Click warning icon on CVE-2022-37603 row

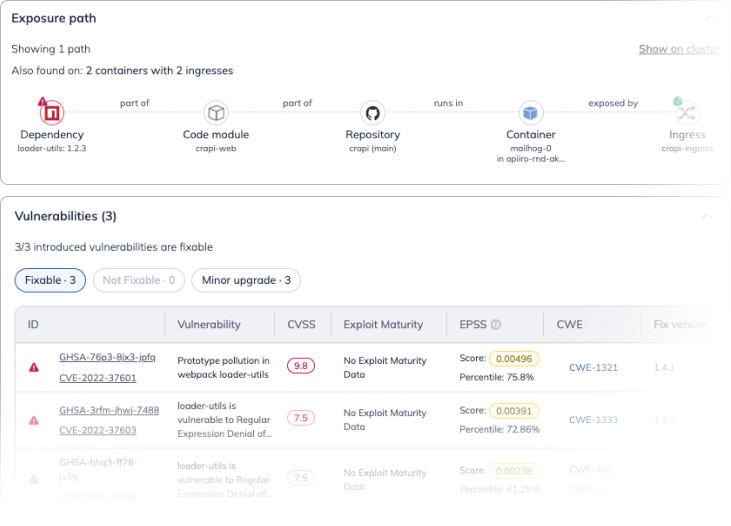tap(34, 420)
